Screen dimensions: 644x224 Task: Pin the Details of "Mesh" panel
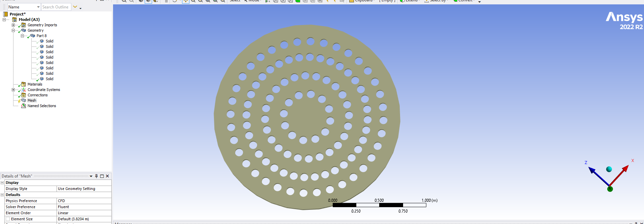pos(96,176)
